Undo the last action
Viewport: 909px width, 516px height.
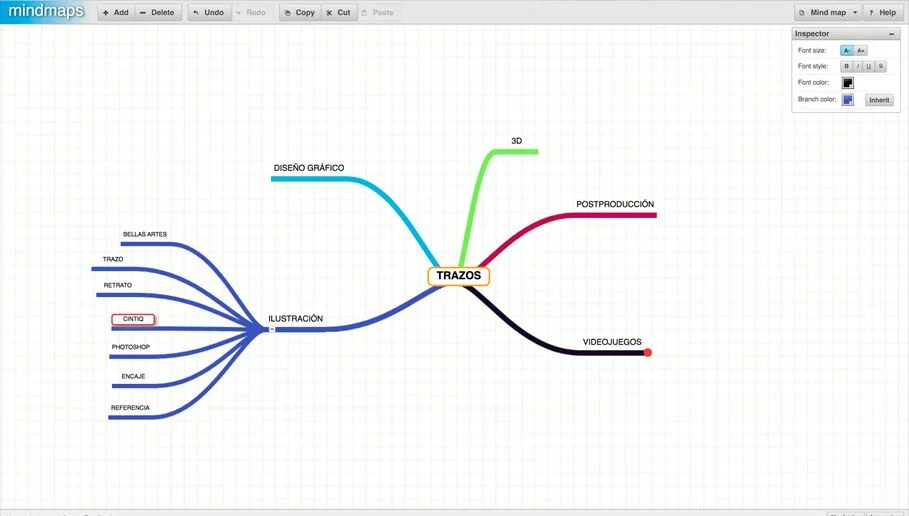coord(208,13)
